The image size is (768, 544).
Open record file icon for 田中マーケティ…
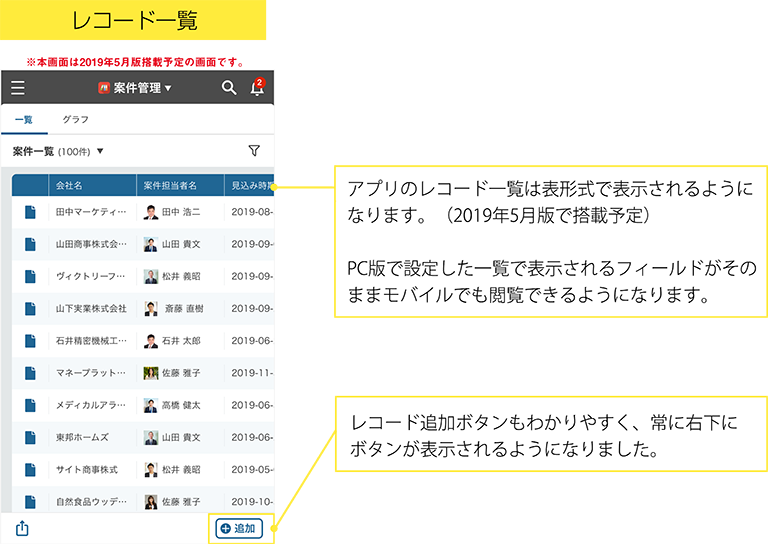coord(30,212)
